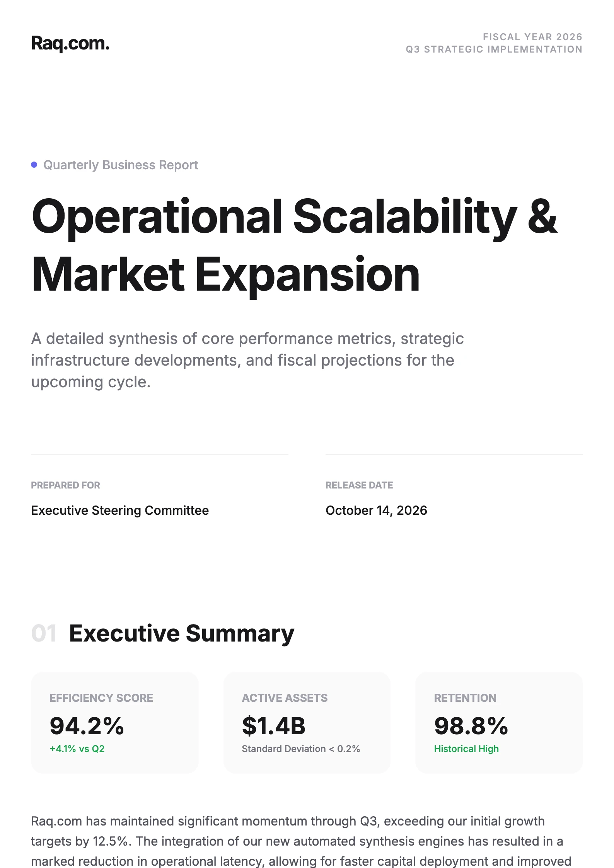This screenshot has height=868, width=614.
Task: Click the Q3 STRATEGIC IMPLEMENTATION header text
Action: (494, 49)
